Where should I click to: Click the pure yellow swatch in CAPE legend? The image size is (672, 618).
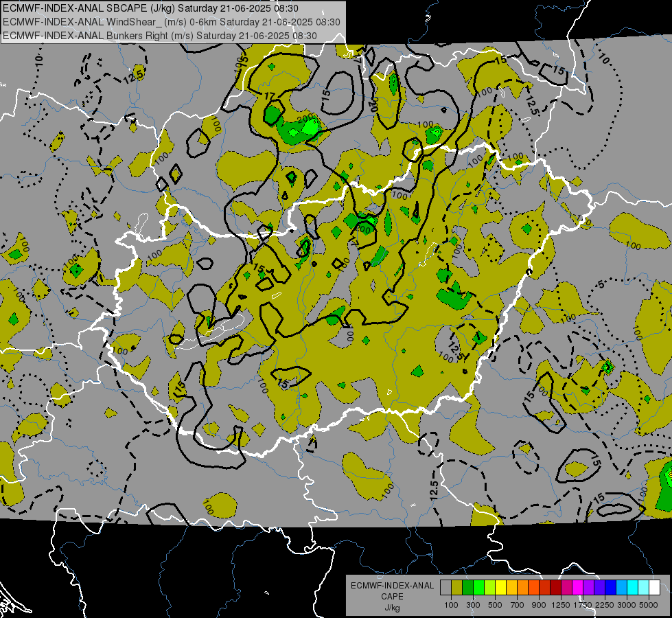click(x=500, y=588)
